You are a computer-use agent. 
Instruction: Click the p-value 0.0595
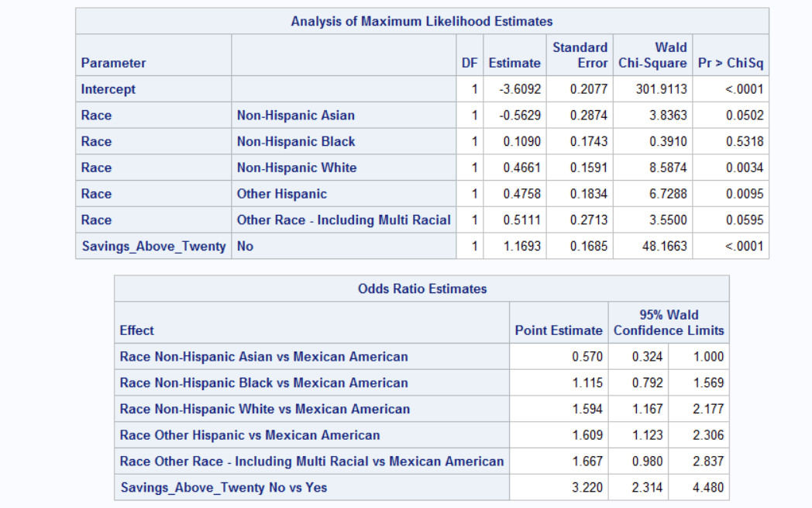point(745,219)
